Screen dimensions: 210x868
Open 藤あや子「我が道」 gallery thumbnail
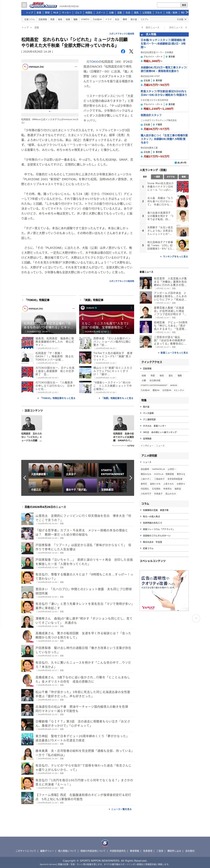(x=80, y=486)
